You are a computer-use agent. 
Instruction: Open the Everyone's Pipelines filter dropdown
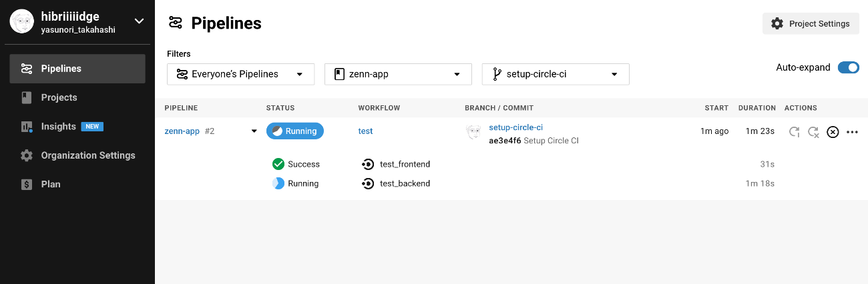[x=240, y=74]
